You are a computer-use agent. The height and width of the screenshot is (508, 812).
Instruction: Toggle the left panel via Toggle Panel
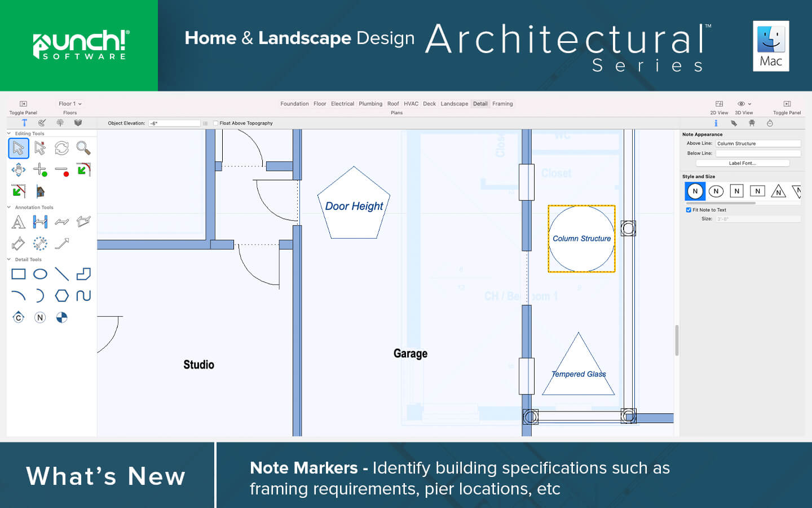[23, 107]
